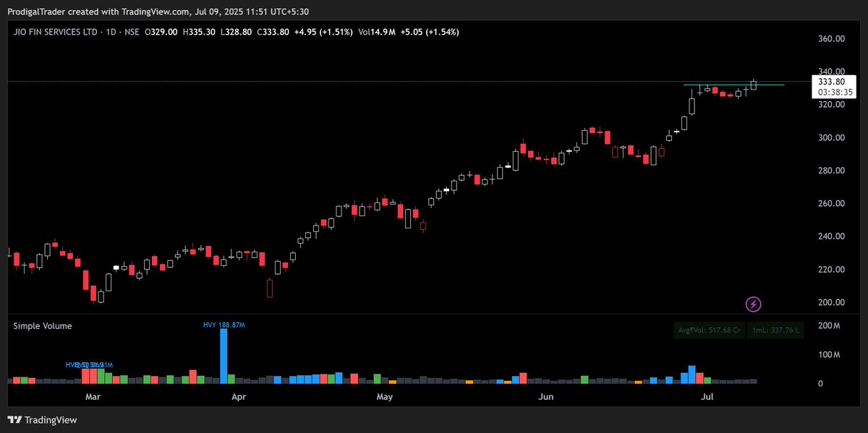This screenshot has width=868, height=433.
Task: Click the 320.00 price axis label
Action: [x=831, y=105]
